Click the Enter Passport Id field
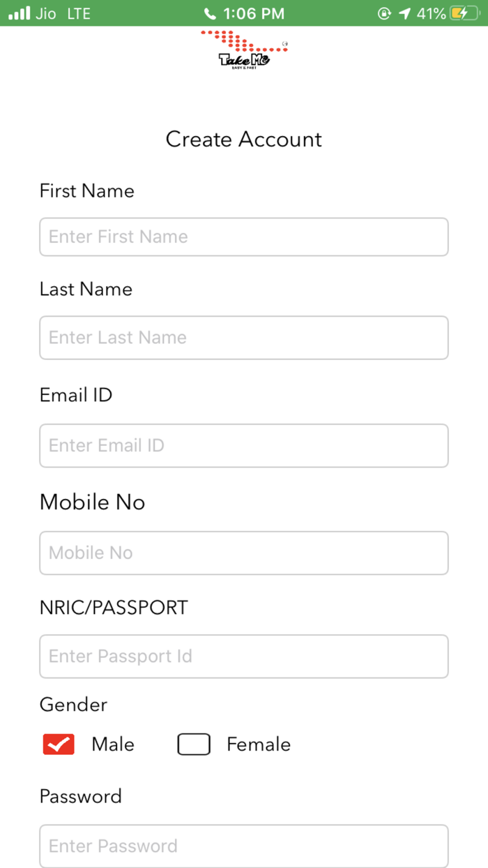The height and width of the screenshot is (868, 488). [243, 656]
